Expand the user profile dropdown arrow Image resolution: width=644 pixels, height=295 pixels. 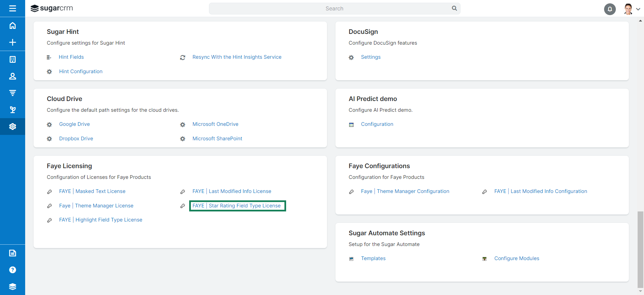point(638,9)
